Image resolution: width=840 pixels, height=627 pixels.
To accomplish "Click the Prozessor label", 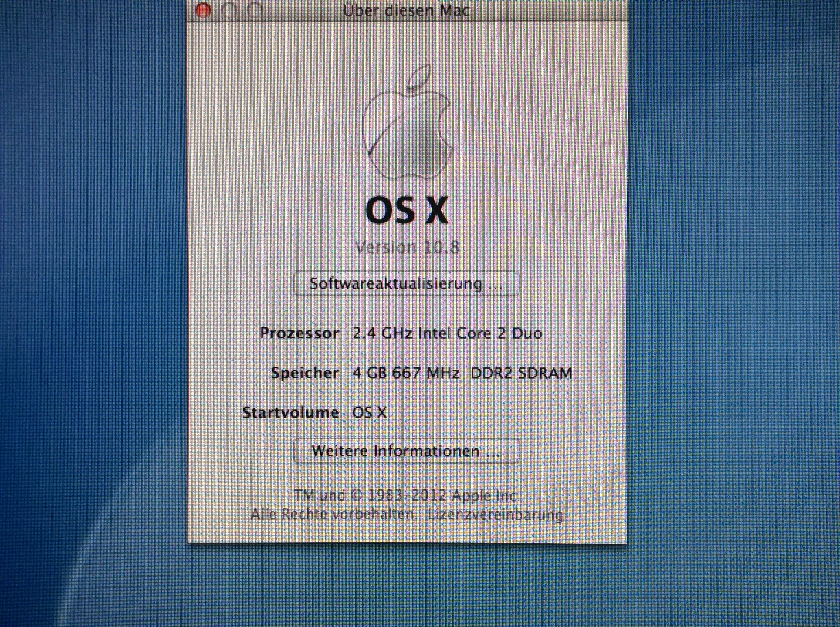I will pyautogui.click(x=299, y=333).
